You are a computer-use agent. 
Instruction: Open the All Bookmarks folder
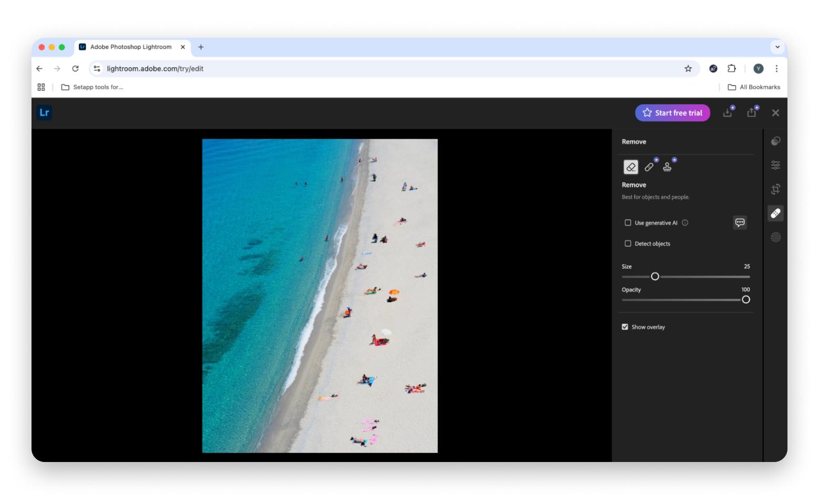coord(754,87)
